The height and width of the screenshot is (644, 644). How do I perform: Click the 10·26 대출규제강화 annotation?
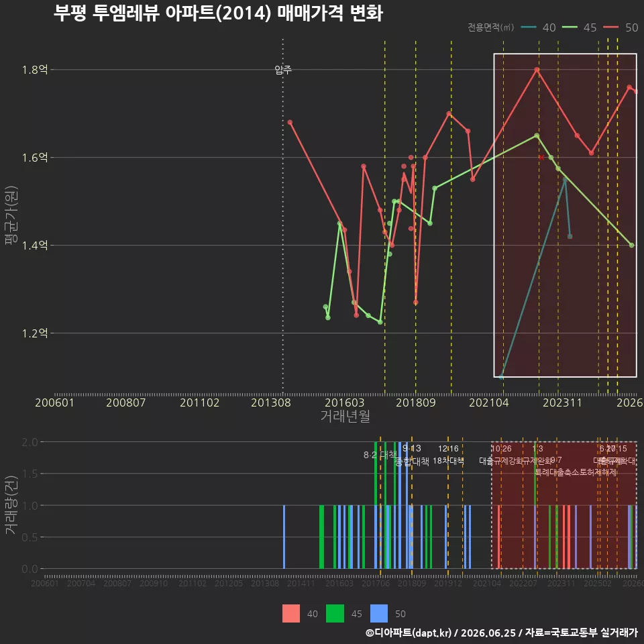point(502,455)
